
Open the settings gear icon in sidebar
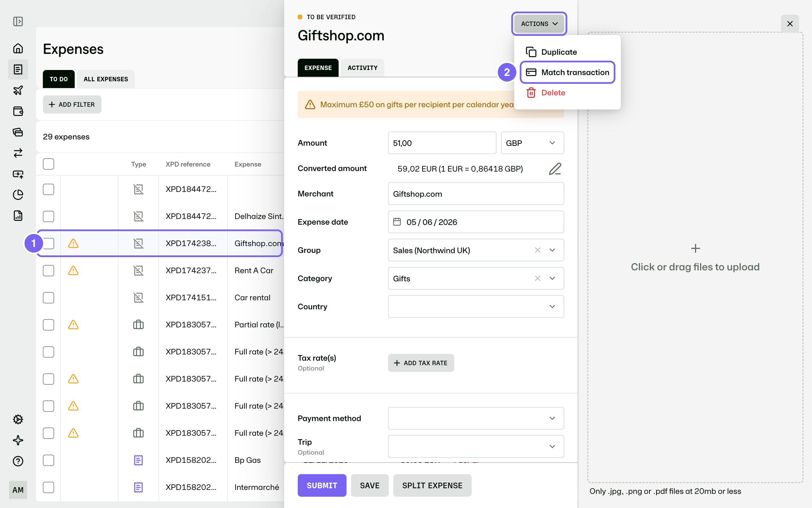[x=18, y=419]
